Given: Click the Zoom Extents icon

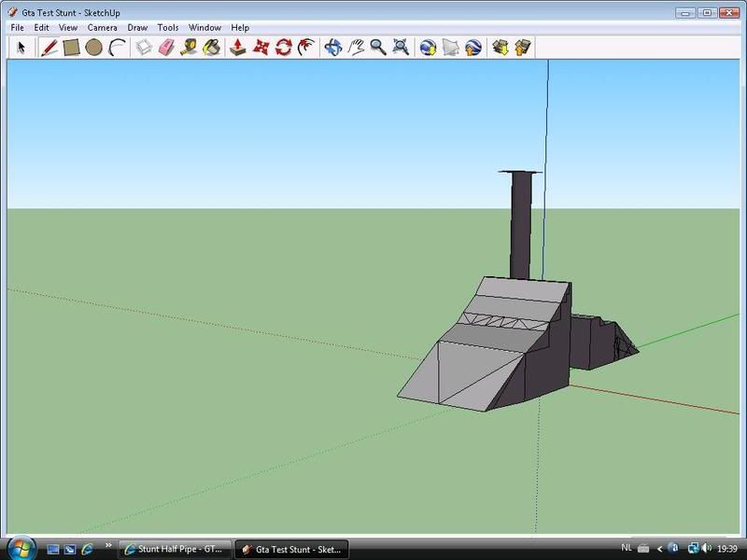Looking at the screenshot, I should (x=402, y=48).
